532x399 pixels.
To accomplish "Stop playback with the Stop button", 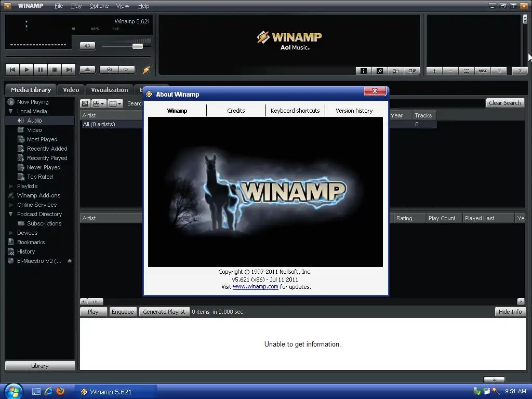I will [x=55, y=70].
